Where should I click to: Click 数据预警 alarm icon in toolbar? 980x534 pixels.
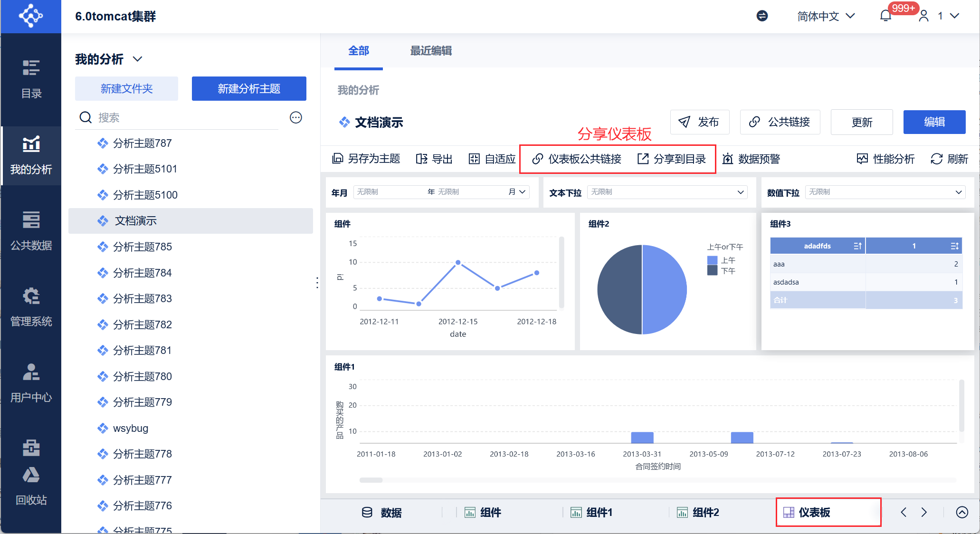(x=728, y=159)
